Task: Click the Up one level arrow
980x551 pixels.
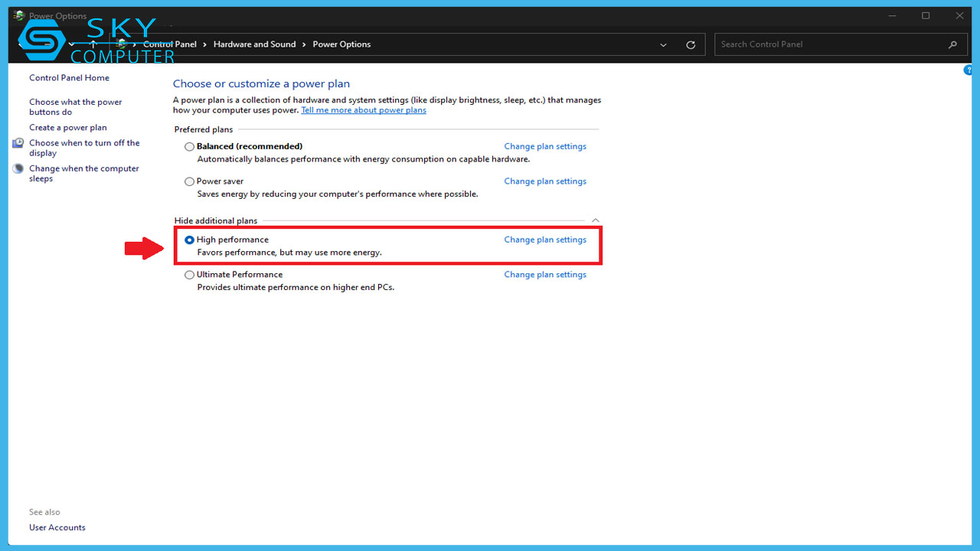Action: tap(93, 44)
